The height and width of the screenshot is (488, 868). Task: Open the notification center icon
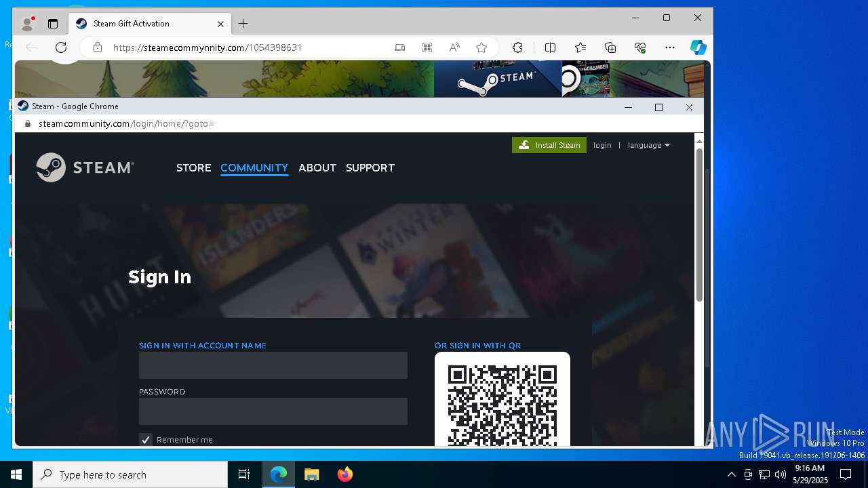point(846,474)
